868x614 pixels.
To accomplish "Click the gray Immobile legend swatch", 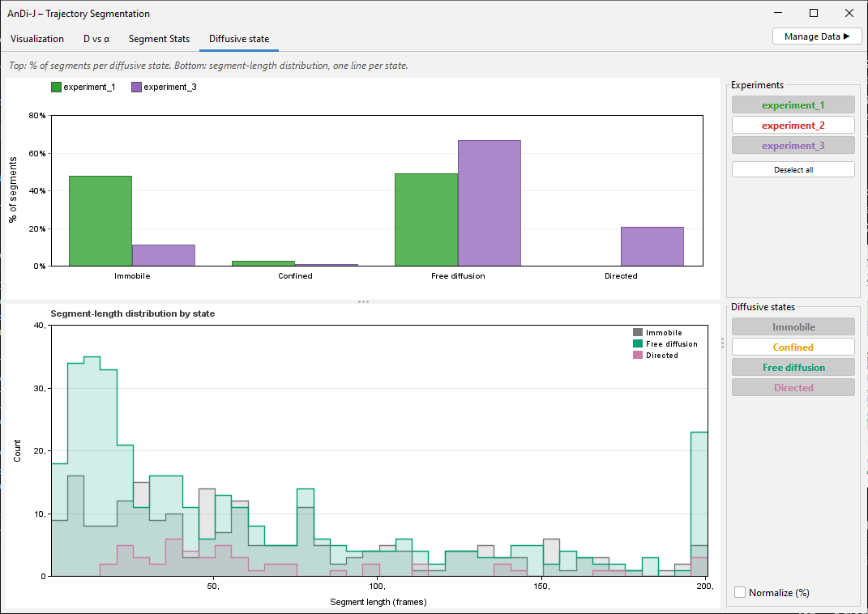I will click(x=638, y=332).
